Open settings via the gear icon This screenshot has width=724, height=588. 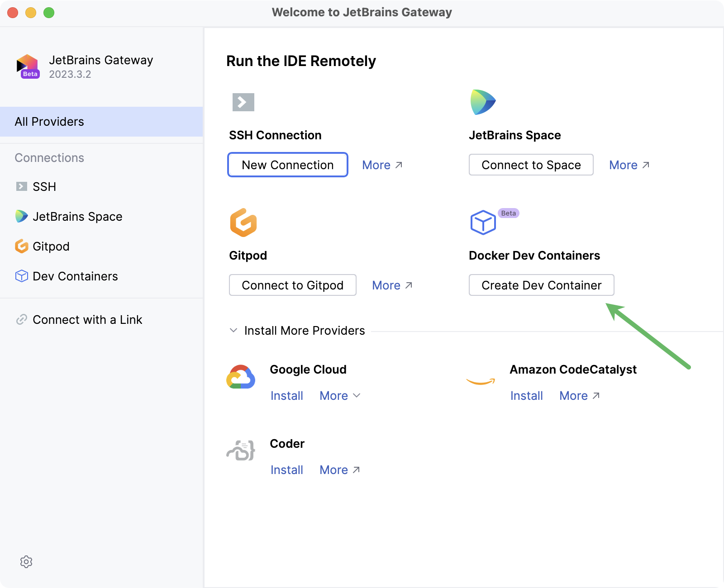pyautogui.click(x=26, y=562)
